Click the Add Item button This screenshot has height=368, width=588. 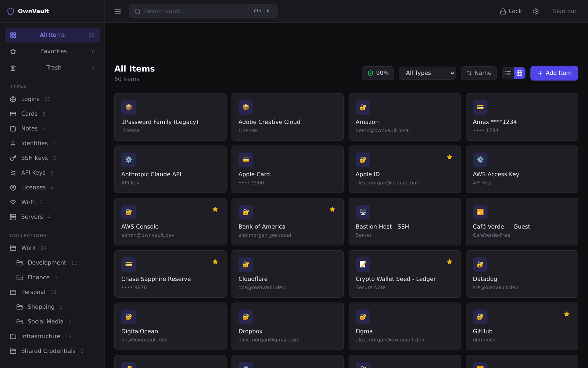554,73
